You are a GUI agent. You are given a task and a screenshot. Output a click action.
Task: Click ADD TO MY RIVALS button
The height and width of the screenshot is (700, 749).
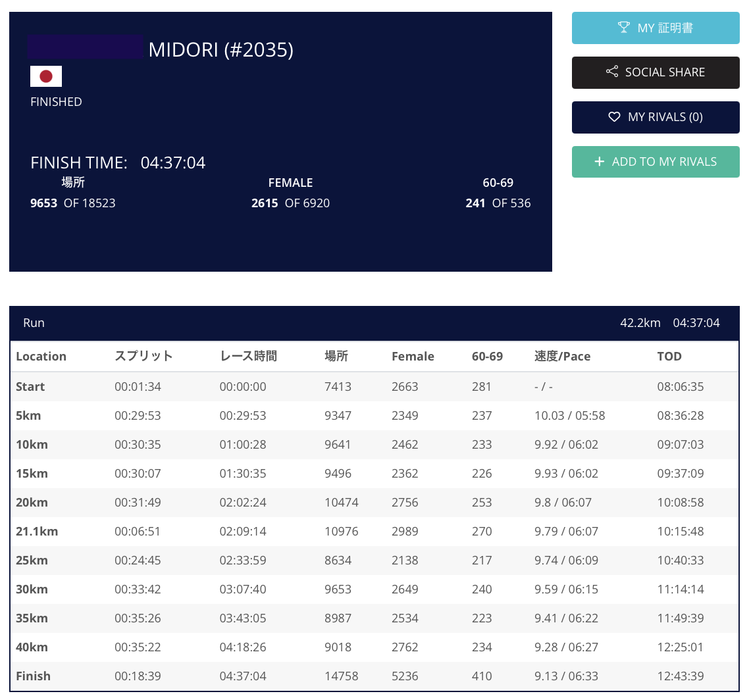click(656, 162)
